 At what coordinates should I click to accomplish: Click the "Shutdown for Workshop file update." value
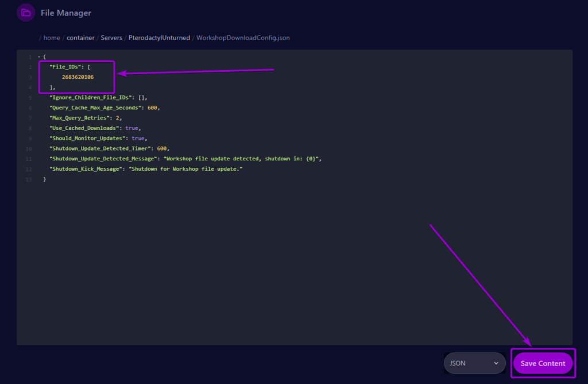(x=185, y=169)
